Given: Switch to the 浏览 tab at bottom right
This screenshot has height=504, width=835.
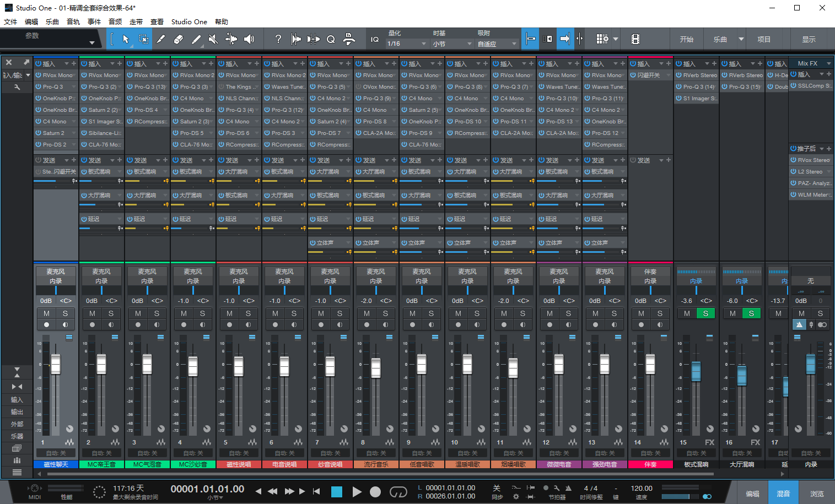Looking at the screenshot, I should coord(817,494).
